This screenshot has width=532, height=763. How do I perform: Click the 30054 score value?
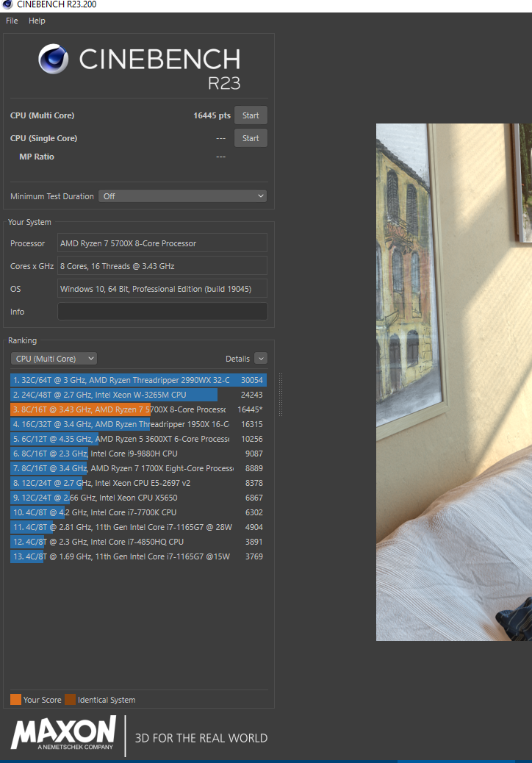pyautogui.click(x=252, y=380)
